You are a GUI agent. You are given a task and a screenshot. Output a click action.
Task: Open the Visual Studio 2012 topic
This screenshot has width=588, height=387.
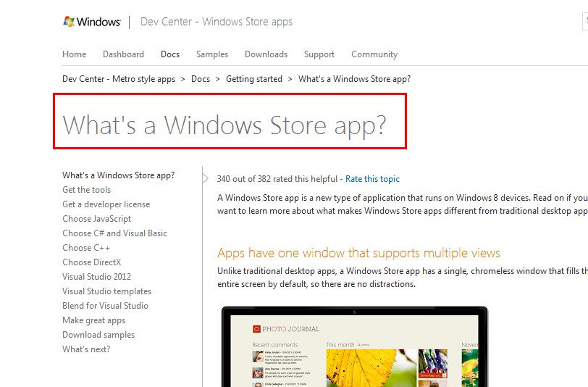point(97,277)
